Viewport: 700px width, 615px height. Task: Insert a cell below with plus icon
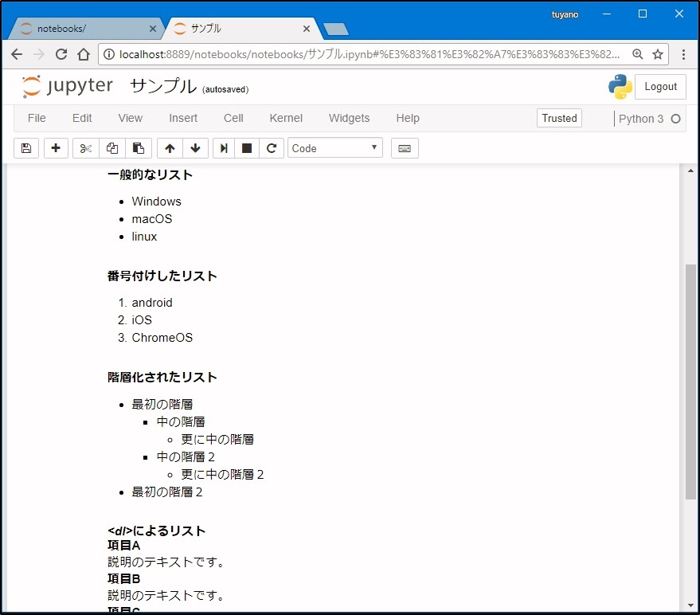56,148
